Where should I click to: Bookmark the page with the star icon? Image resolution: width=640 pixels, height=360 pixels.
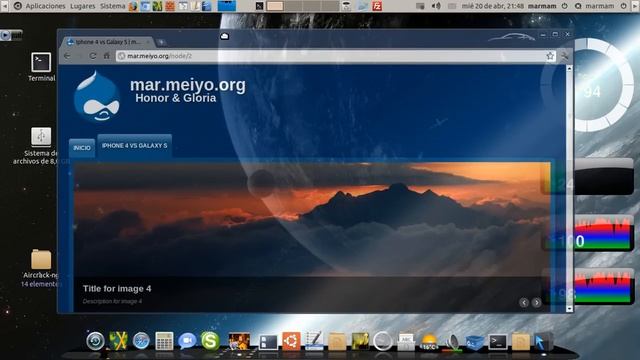(x=550, y=56)
